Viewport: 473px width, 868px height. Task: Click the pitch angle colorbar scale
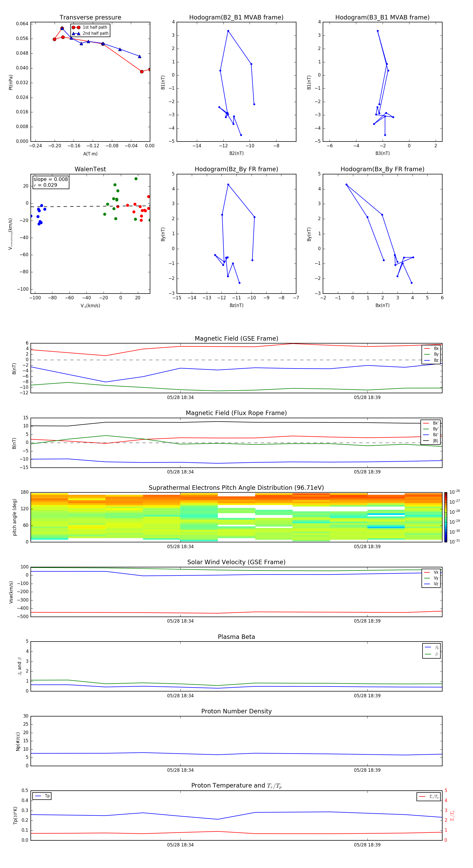click(x=446, y=517)
